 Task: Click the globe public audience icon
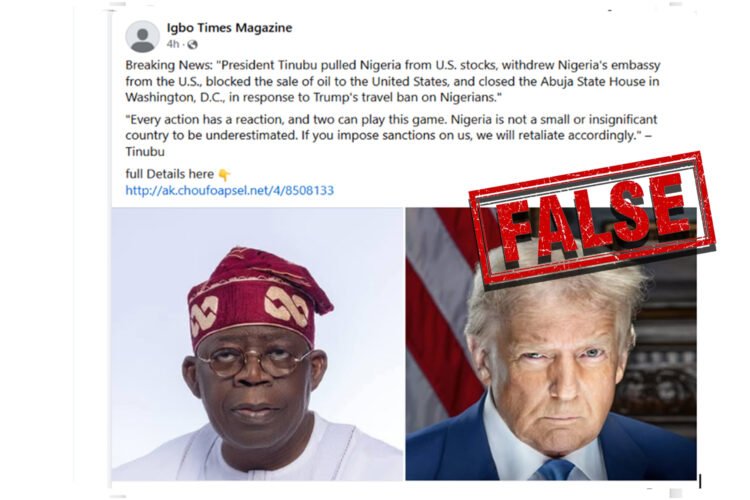(x=192, y=44)
